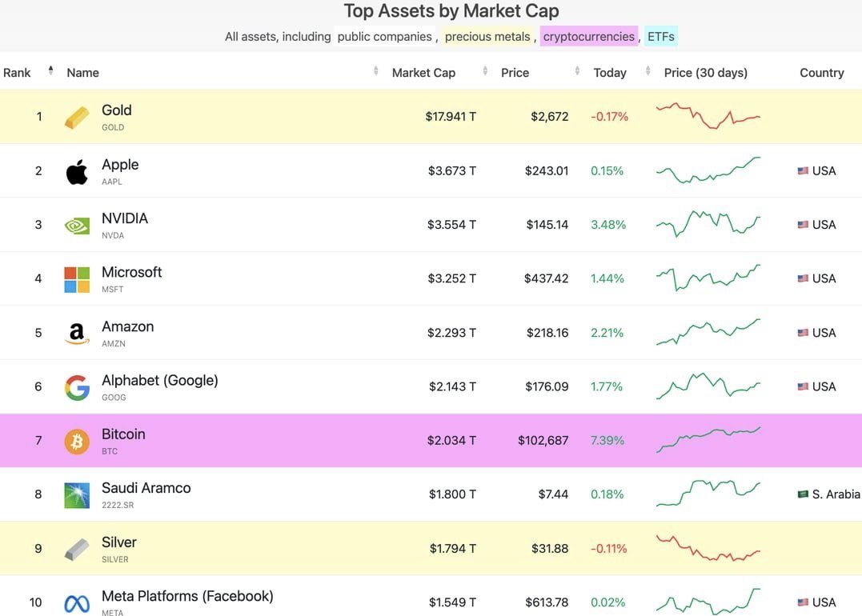Viewport: 862px width, 616px height.
Task: Sort by Name using its arrows
Action: 376,70
